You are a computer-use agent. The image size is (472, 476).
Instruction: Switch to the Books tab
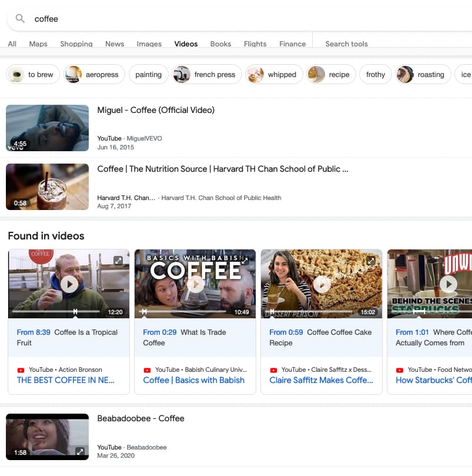pyautogui.click(x=221, y=44)
